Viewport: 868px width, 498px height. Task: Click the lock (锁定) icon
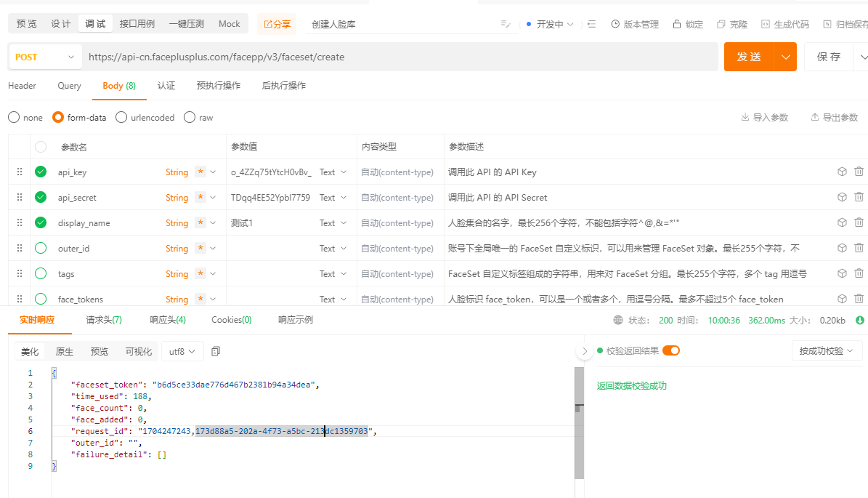[x=677, y=24]
